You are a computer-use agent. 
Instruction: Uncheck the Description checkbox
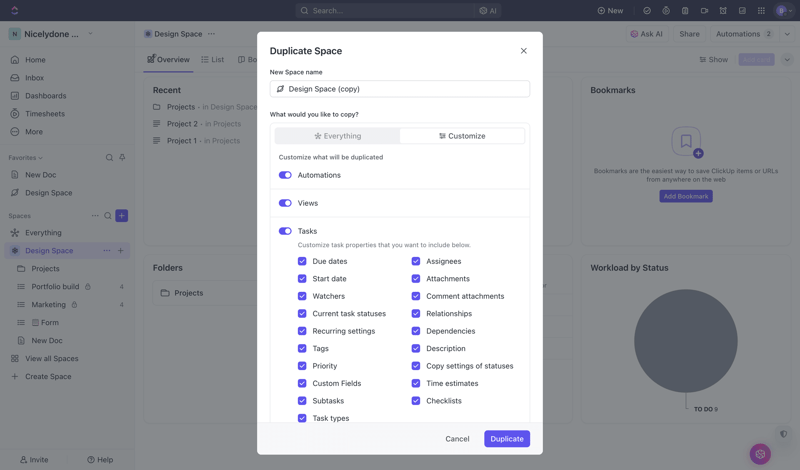(x=416, y=349)
